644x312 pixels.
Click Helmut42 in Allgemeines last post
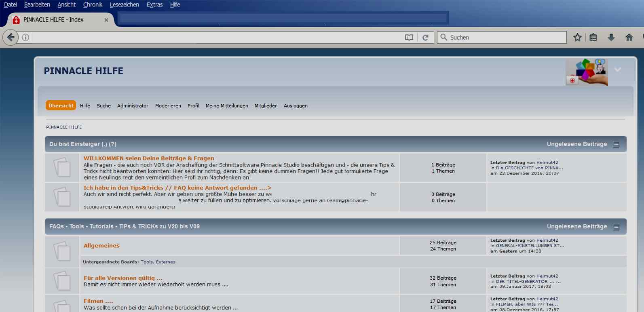(547, 240)
